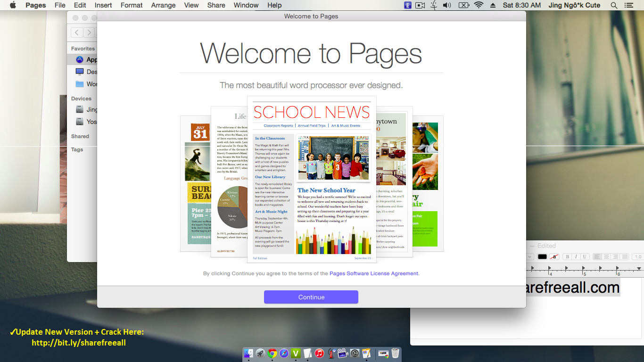The height and width of the screenshot is (362, 644).
Task: Open the View menu
Action: [191, 5]
